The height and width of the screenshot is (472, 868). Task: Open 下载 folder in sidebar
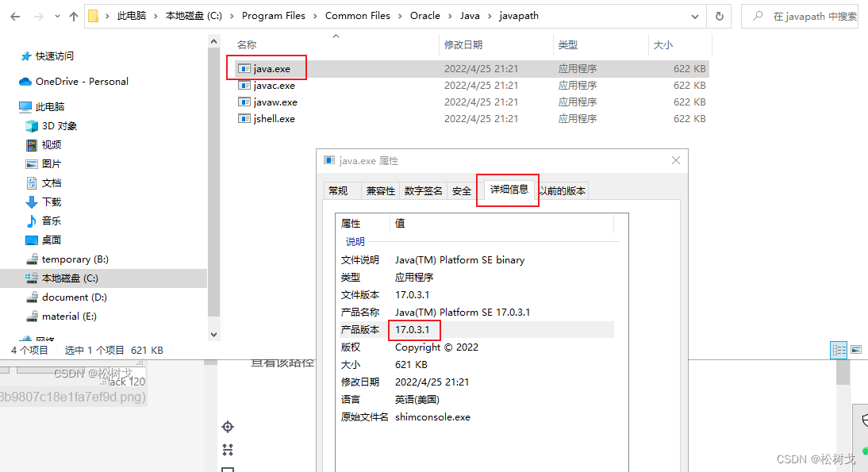tap(52, 202)
